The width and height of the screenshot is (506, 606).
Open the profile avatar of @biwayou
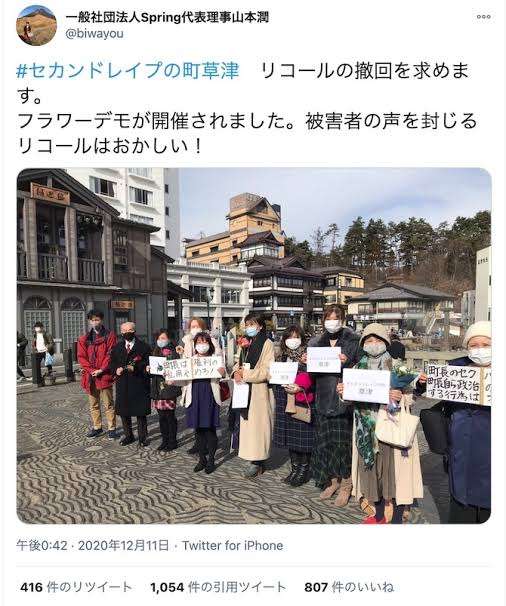(x=36, y=26)
